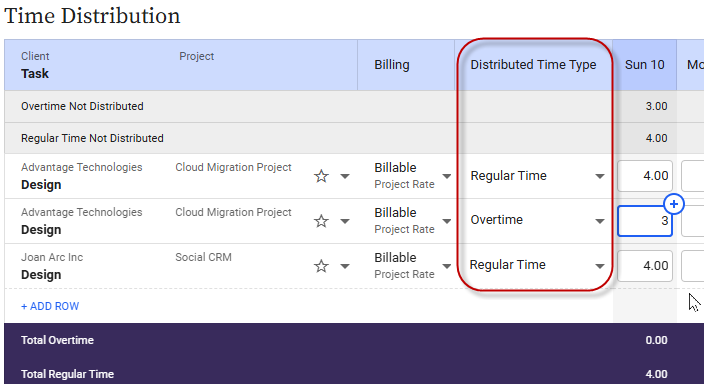Click star icon on Overtime Design row
Screen dimensions: 704x384
(x=321, y=221)
